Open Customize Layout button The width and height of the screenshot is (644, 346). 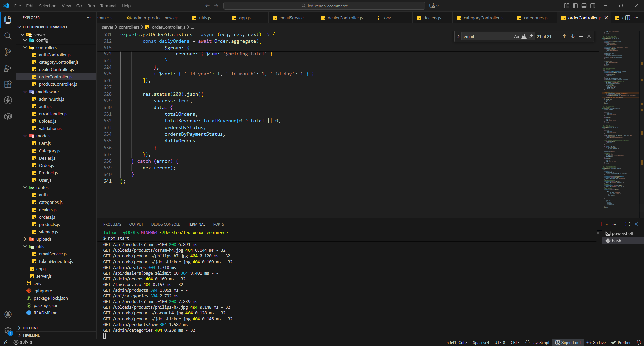click(x=567, y=6)
